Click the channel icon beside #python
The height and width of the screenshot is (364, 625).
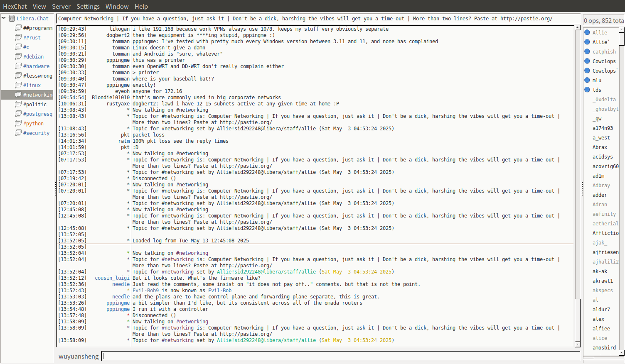18,123
